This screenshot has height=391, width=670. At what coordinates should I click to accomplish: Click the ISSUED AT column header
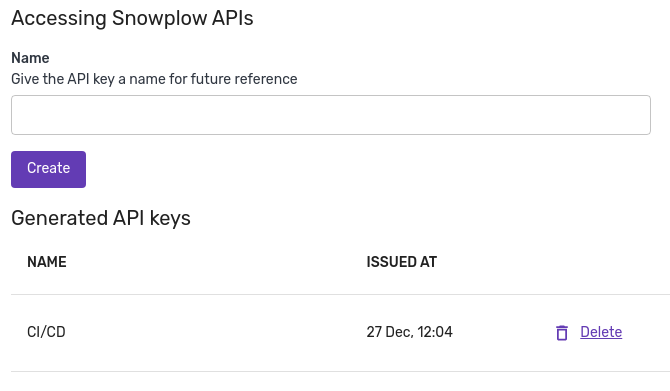tap(402, 262)
